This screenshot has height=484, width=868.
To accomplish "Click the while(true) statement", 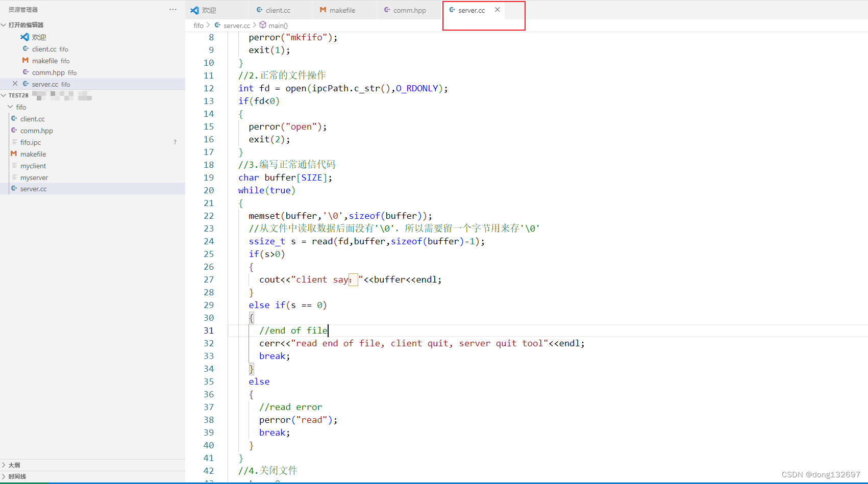I will click(x=267, y=190).
